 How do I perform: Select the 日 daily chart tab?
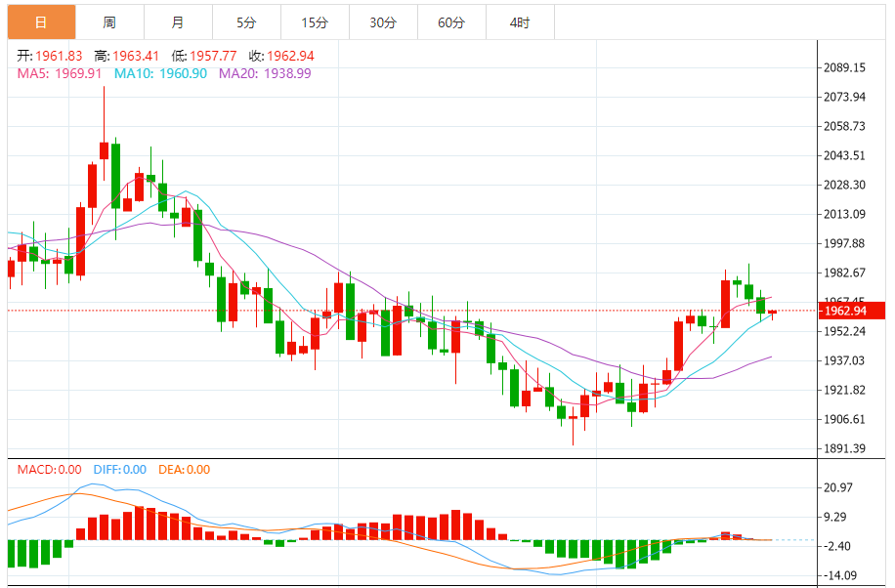click(41, 22)
